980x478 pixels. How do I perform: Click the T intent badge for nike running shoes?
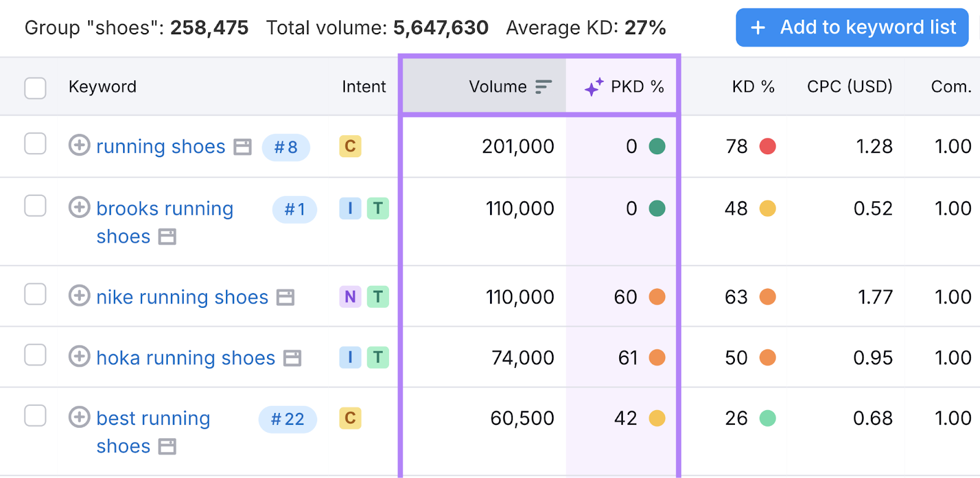click(x=378, y=297)
